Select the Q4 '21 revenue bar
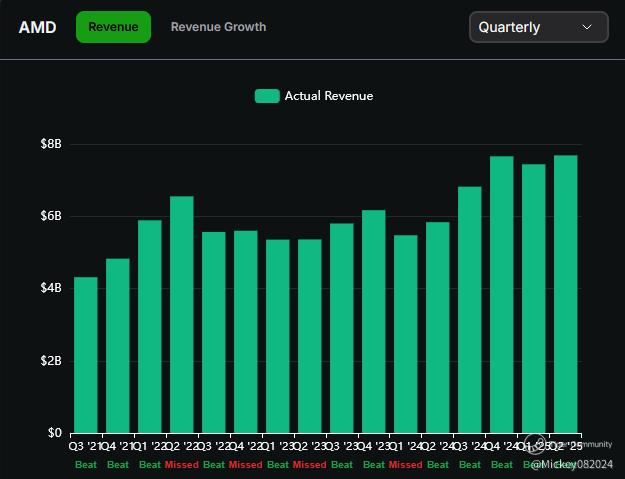 point(118,346)
